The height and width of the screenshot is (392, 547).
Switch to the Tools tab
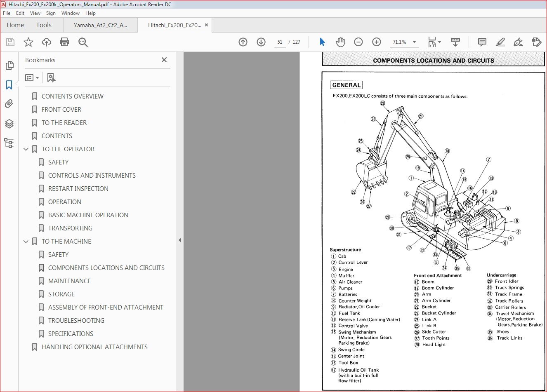[44, 25]
